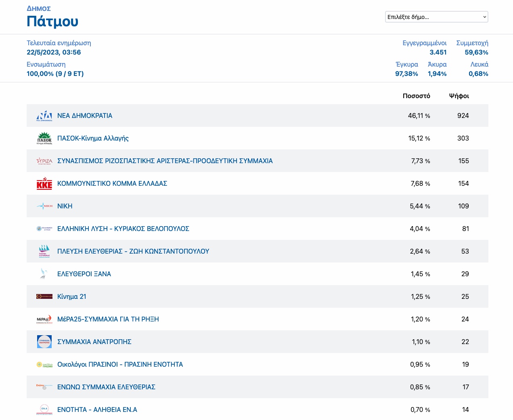Click the percentage '0,95 %'
This screenshot has width=513, height=420.
pos(420,364)
